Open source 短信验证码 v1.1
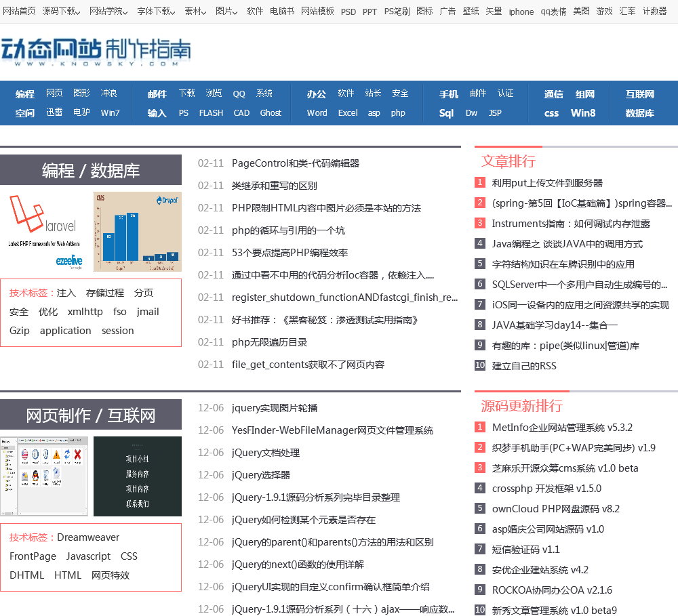 (x=526, y=550)
